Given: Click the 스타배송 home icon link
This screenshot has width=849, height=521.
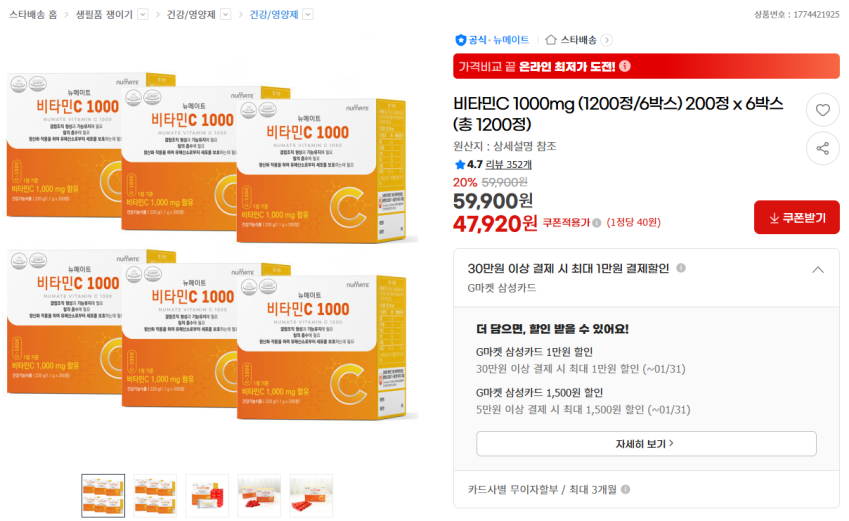Looking at the screenshot, I should [551, 40].
